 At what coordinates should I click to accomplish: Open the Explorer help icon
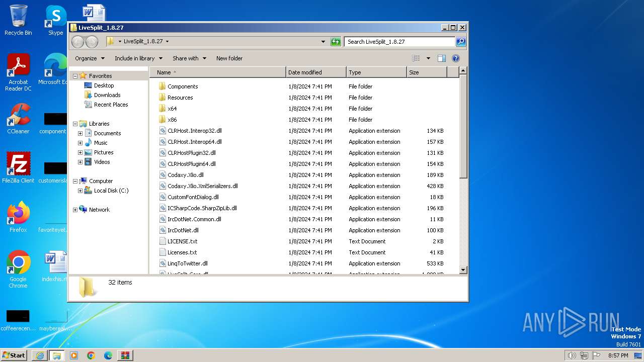(456, 58)
